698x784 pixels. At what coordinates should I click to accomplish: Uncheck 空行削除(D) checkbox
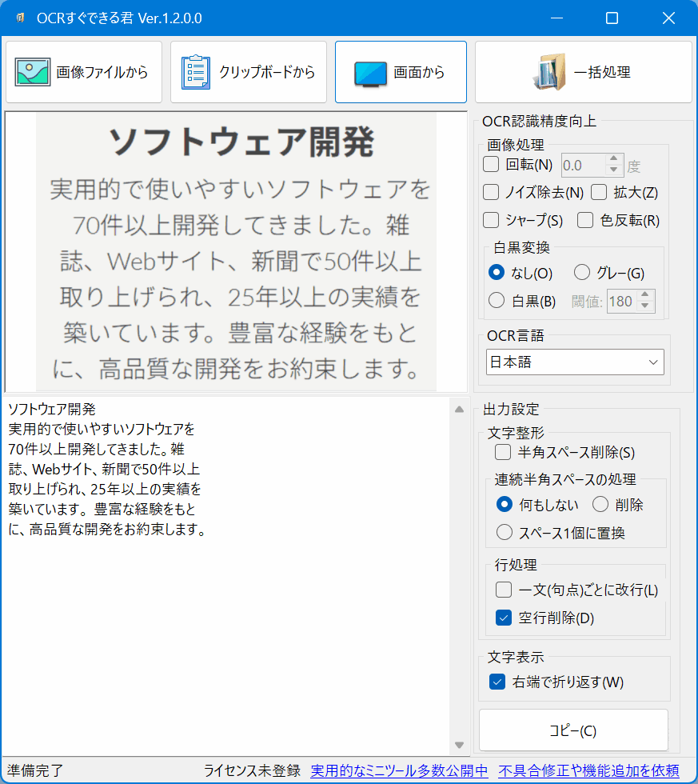pyautogui.click(x=504, y=618)
